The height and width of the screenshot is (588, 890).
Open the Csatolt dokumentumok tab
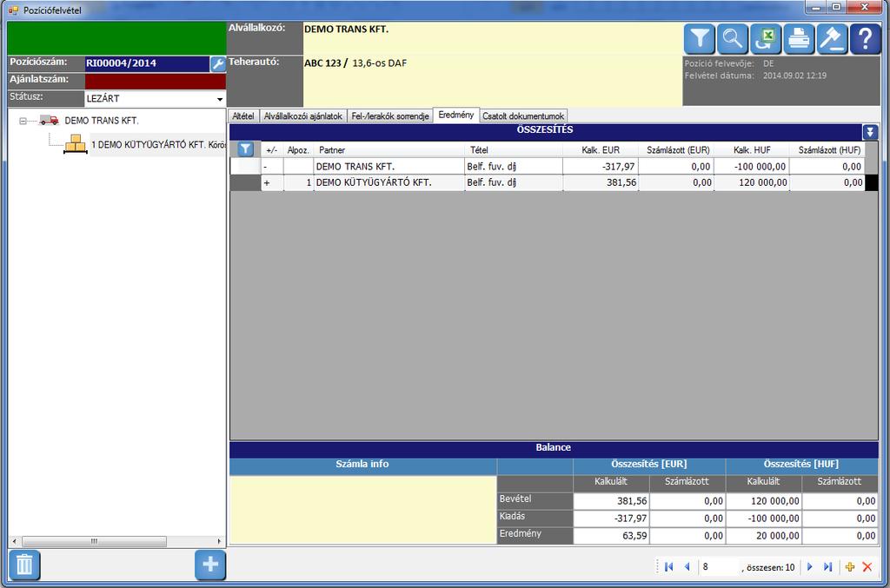(x=523, y=116)
